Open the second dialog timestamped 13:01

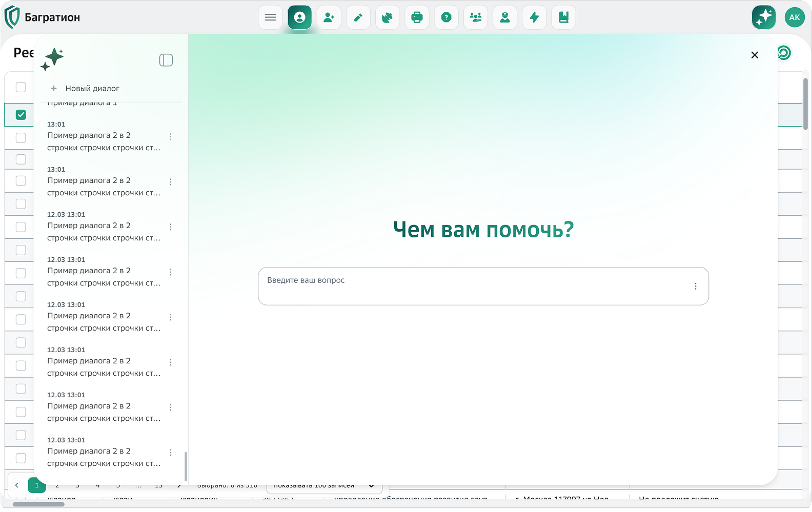coord(105,181)
